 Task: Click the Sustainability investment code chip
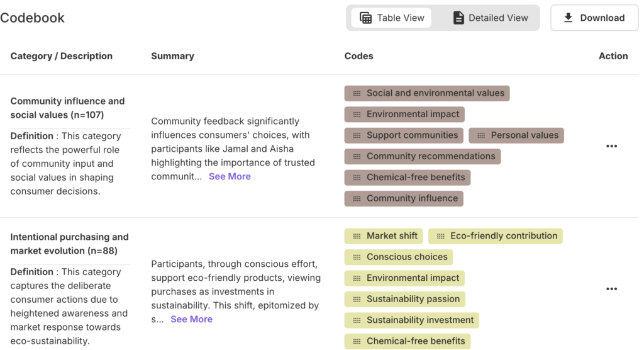420,320
